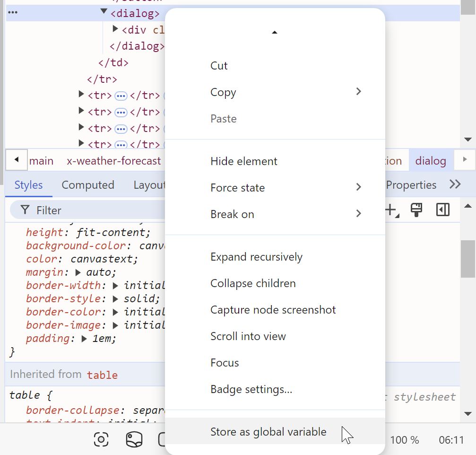Switch to the Computed tab

(x=88, y=184)
